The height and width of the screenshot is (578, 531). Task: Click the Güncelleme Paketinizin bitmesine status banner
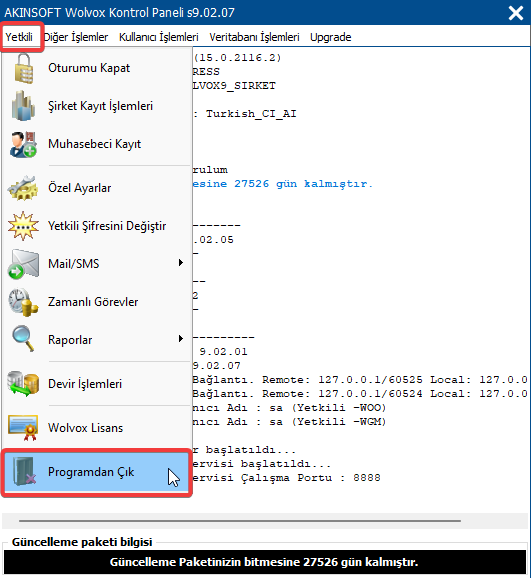point(265,562)
